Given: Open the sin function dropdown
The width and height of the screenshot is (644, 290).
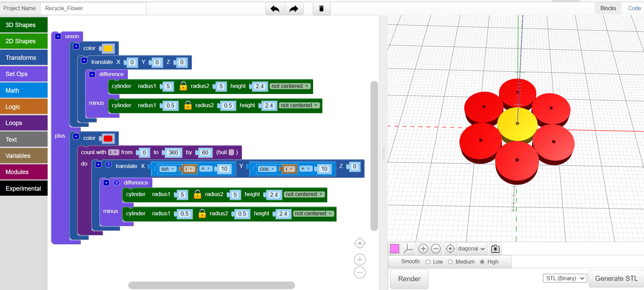Looking at the screenshot, I should 168,169.
